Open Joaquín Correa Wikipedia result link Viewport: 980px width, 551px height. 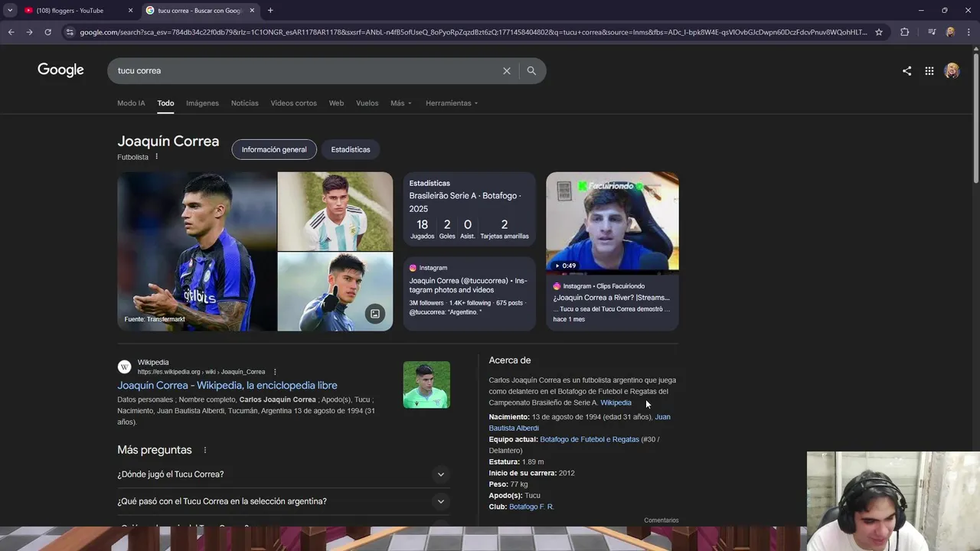pyautogui.click(x=227, y=386)
